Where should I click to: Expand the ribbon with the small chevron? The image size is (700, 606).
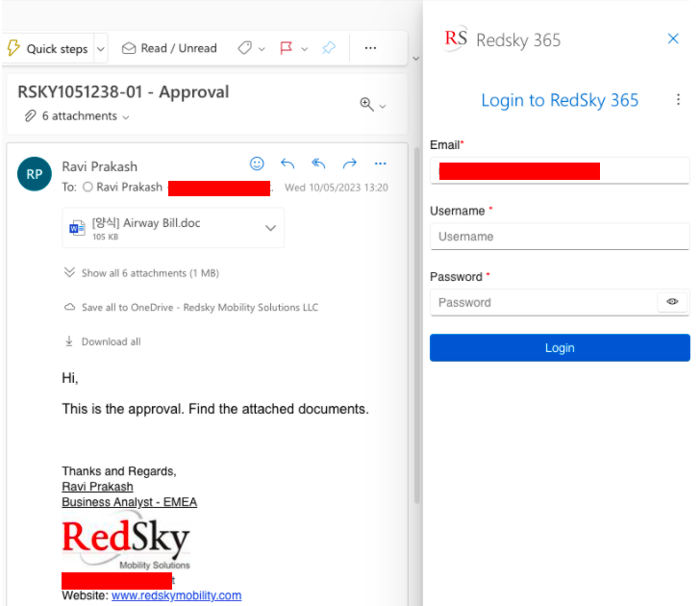[x=416, y=59]
